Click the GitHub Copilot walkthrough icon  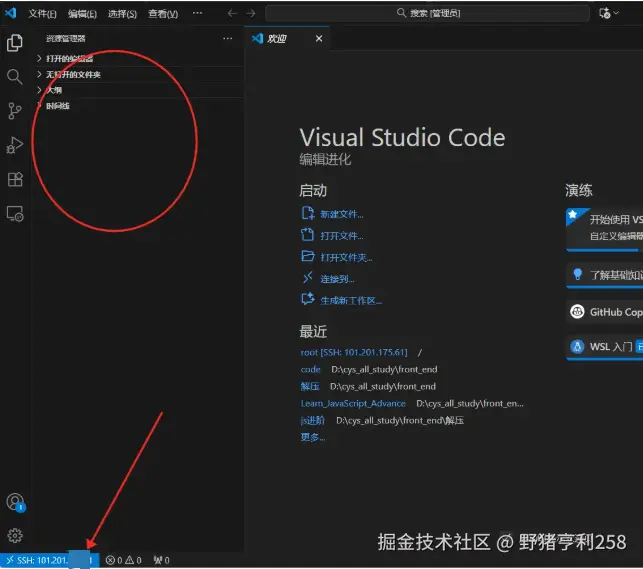pyautogui.click(x=577, y=312)
